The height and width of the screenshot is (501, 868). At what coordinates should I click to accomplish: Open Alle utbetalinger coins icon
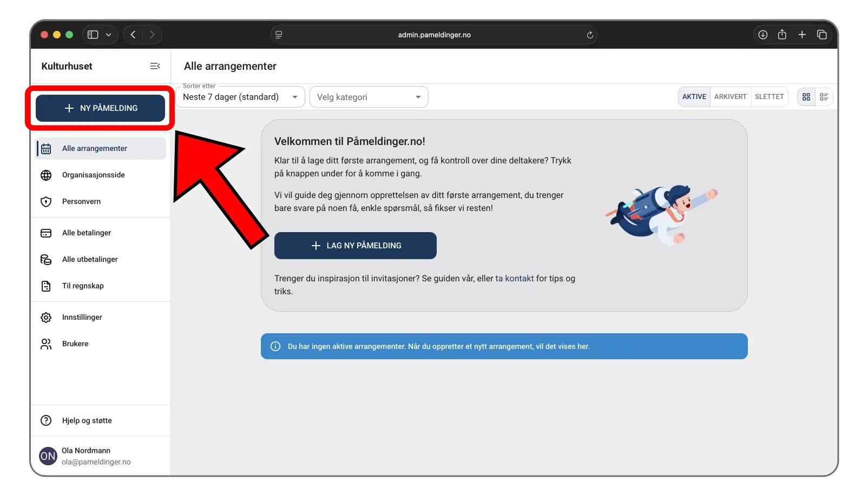(x=46, y=260)
